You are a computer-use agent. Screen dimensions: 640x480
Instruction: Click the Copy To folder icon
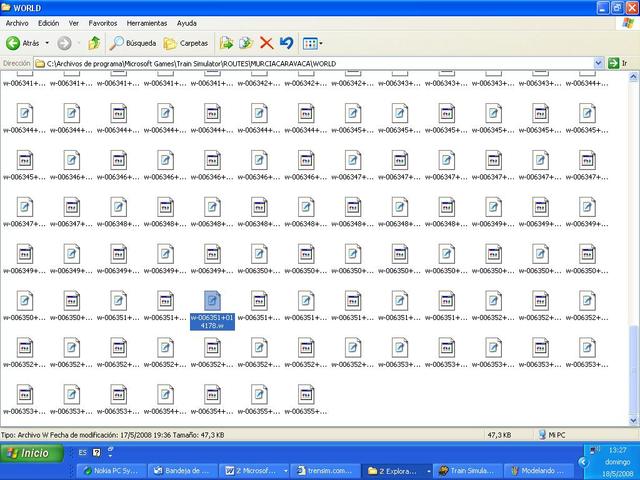point(246,43)
